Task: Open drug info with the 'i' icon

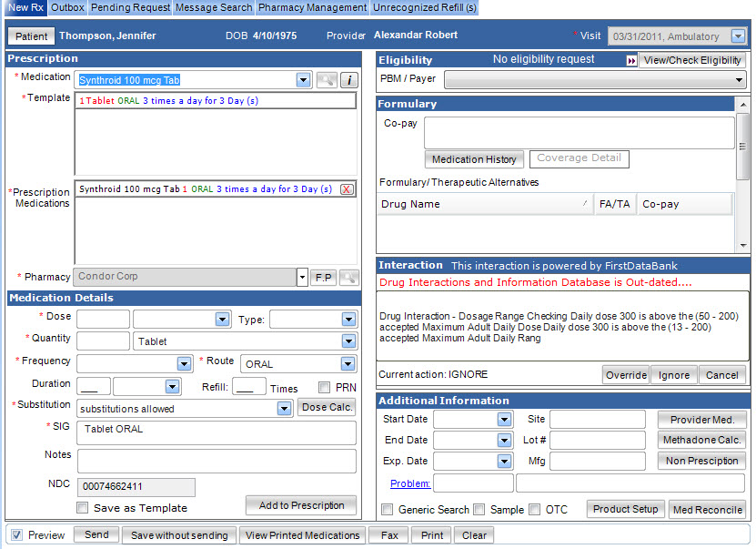Action: tap(349, 80)
